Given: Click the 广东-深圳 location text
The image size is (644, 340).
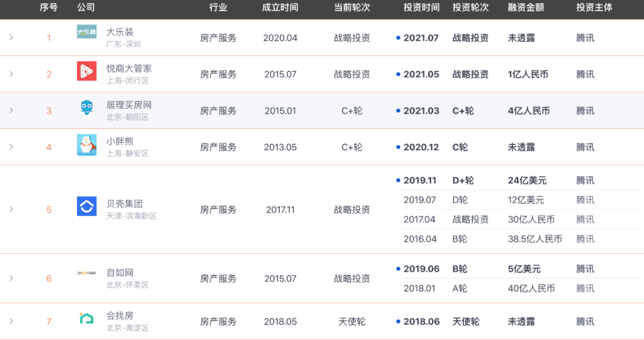Looking at the screenshot, I should click(123, 44).
